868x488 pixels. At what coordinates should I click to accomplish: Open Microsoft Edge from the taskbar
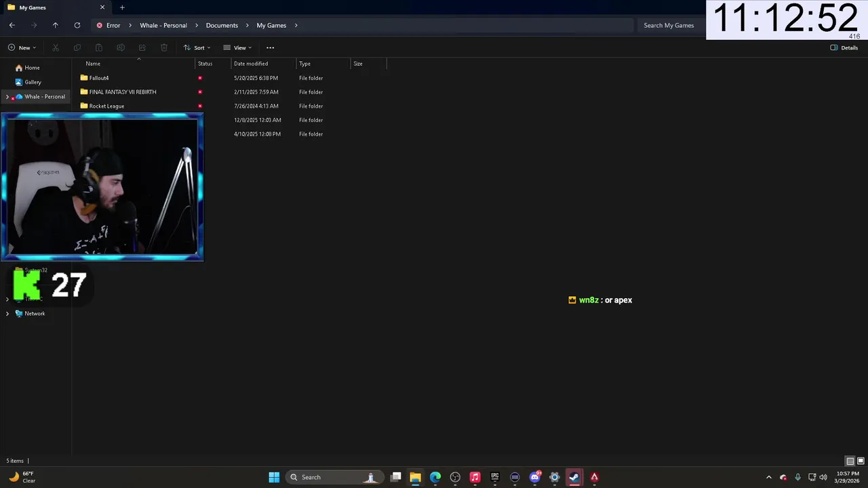(435, 477)
